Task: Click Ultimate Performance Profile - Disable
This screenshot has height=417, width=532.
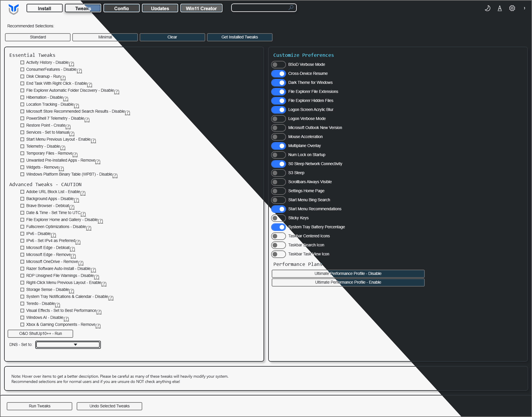Action: click(348, 274)
